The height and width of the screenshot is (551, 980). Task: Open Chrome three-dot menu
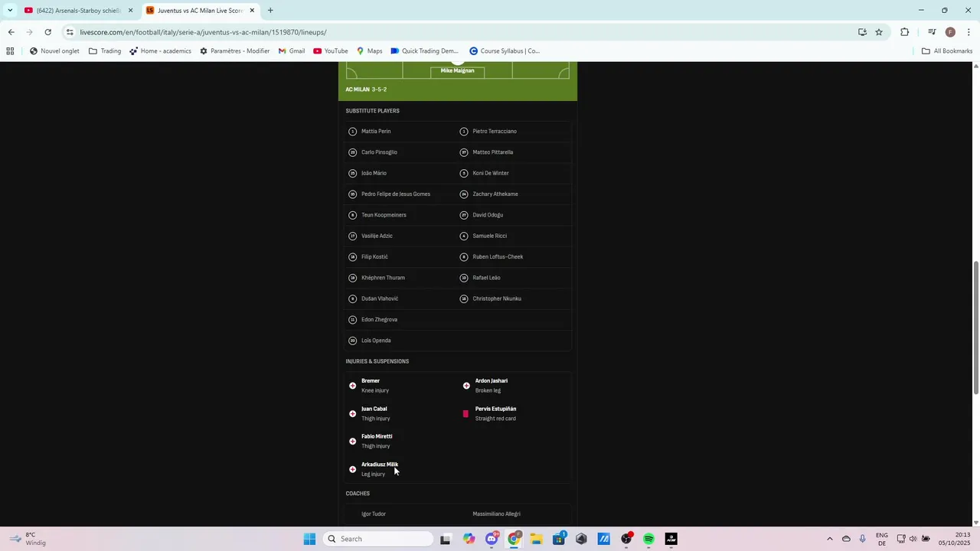click(969, 32)
